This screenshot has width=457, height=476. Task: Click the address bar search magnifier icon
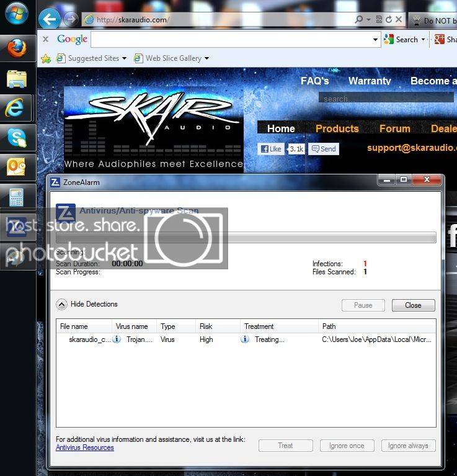coord(359,19)
